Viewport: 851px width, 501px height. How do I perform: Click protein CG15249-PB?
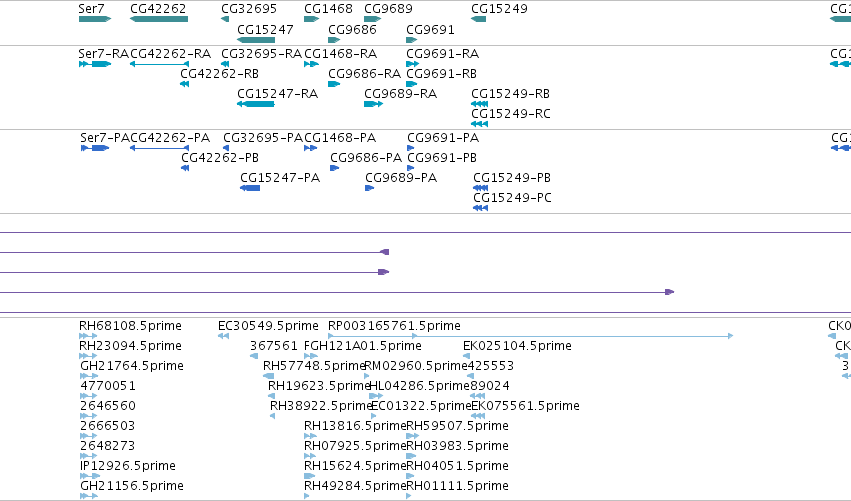pyautogui.click(x=512, y=178)
